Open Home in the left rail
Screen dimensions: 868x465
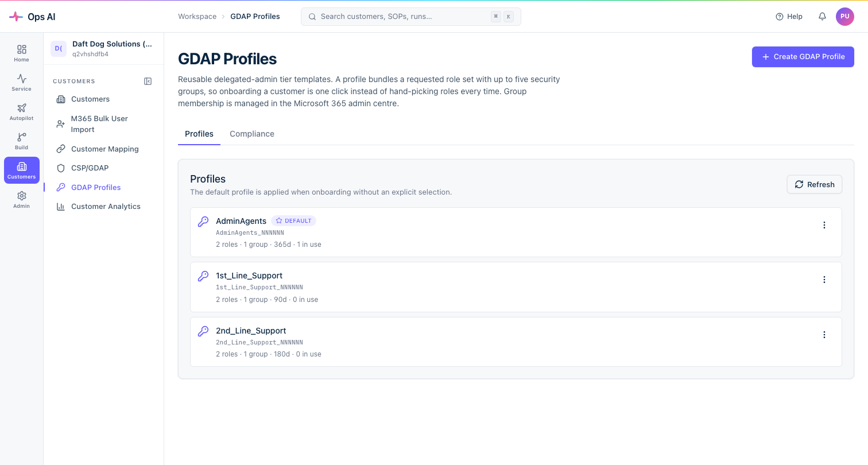pyautogui.click(x=22, y=53)
